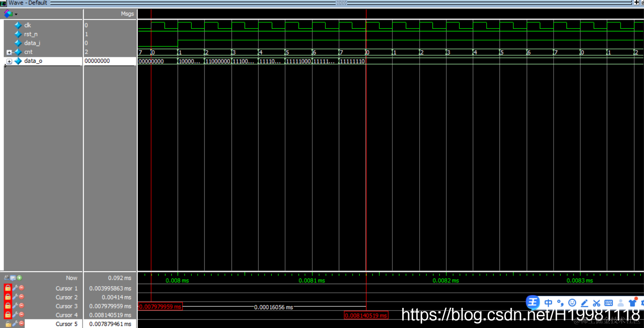644x328 pixels.
Task: Toggle lock on Cursor 3
Action: tap(8, 306)
